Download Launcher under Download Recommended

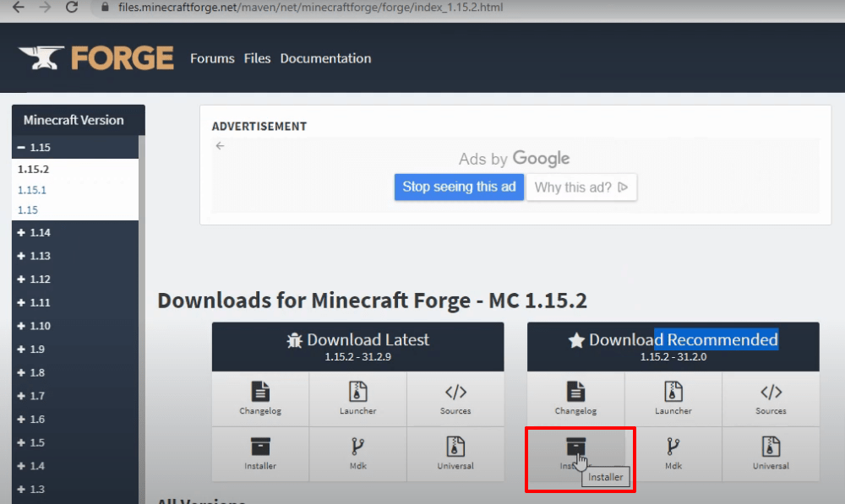(673, 398)
